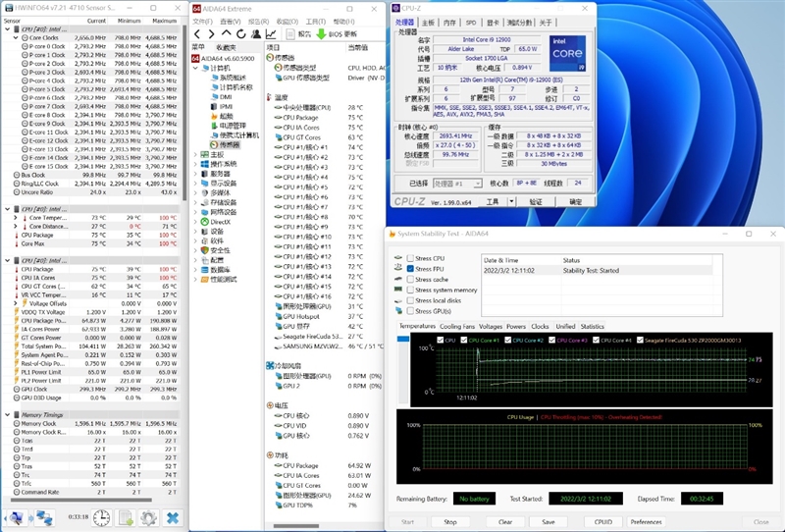Open the File (F) menu in AIDA64
This screenshot has height=532, width=785.
click(x=202, y=21)
